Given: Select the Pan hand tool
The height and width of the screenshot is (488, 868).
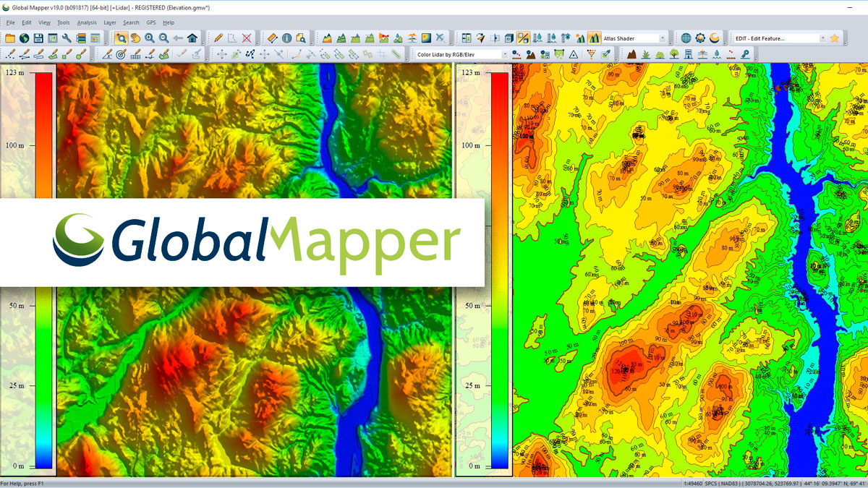Looking at the screenshot, I should tap(136, 36).
